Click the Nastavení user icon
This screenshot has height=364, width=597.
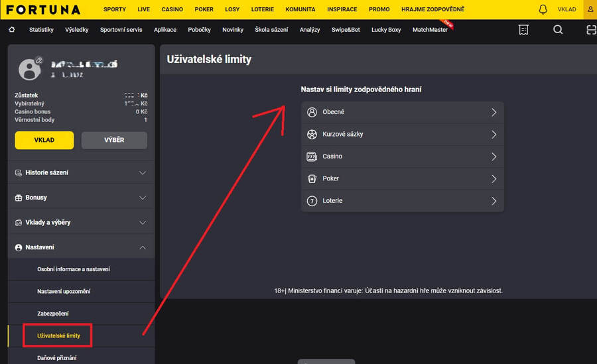(19, 247)
